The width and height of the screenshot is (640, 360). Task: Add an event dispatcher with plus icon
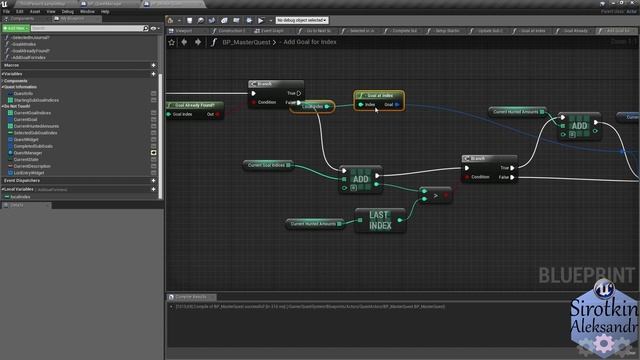tap(153, 180)
